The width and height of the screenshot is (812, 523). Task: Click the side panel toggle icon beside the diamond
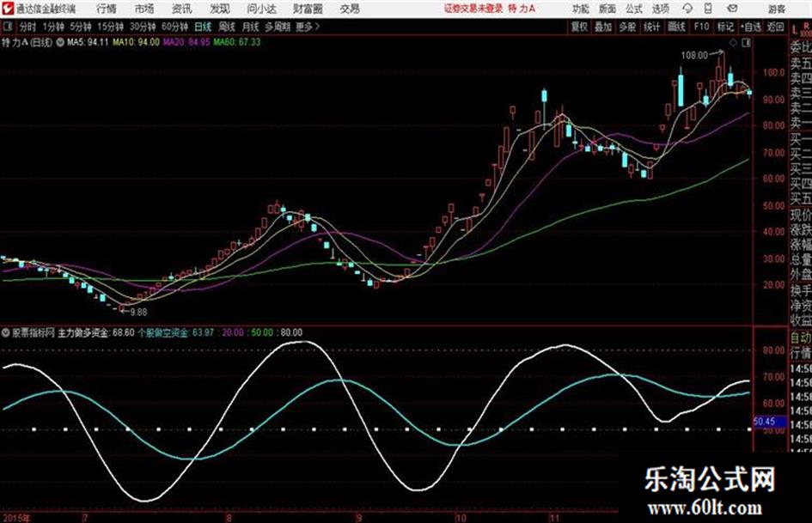(x=746, y=43)
